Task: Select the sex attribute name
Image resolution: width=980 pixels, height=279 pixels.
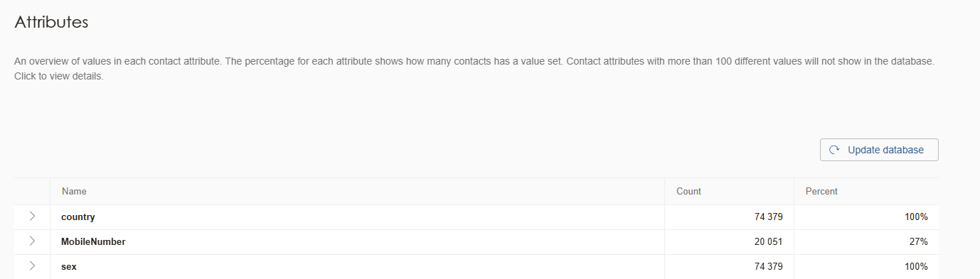Action: click(x=69, y=267)
